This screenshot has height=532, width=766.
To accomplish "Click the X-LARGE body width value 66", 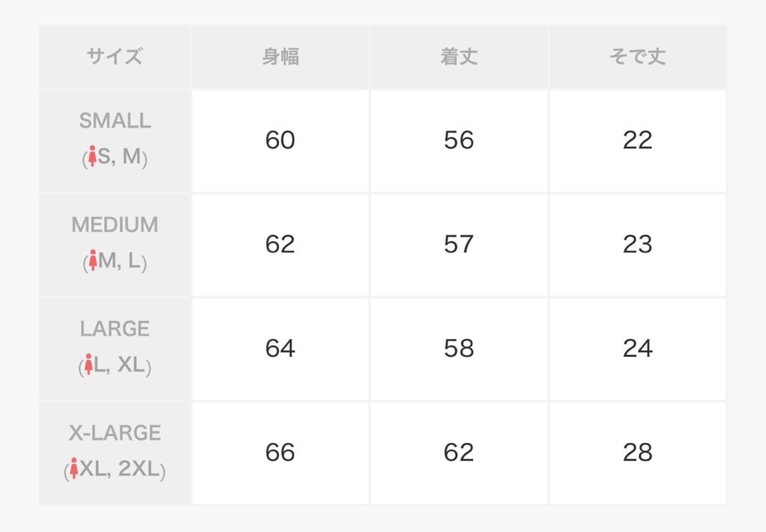I will [280, 452].
